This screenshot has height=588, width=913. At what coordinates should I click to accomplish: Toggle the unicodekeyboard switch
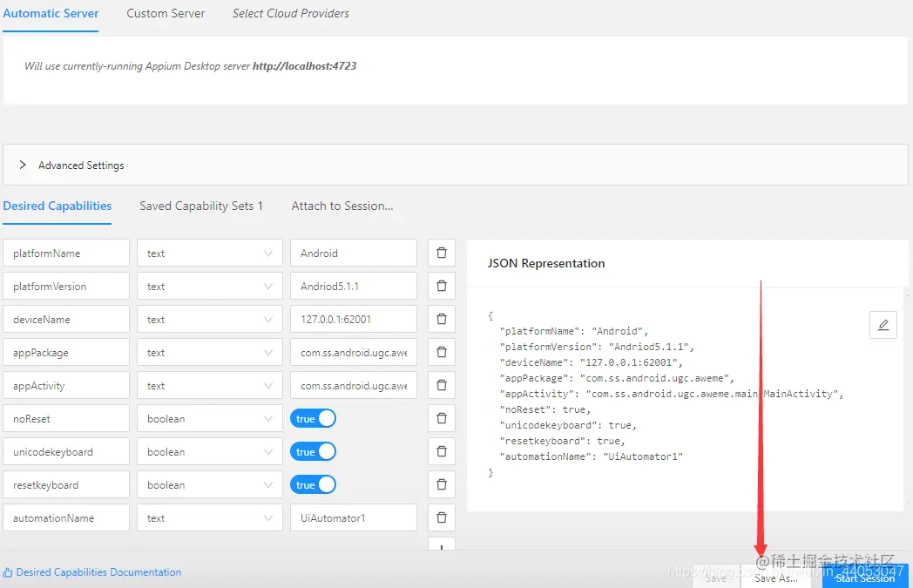click(314, 452)
